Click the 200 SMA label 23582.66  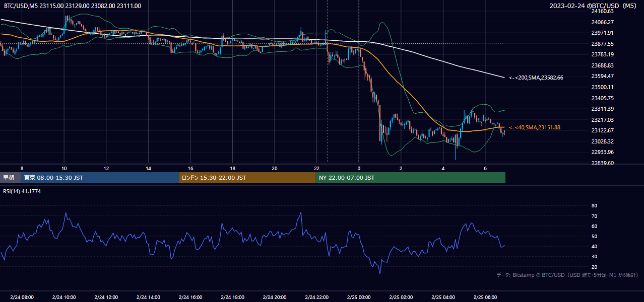pos(536,78)
